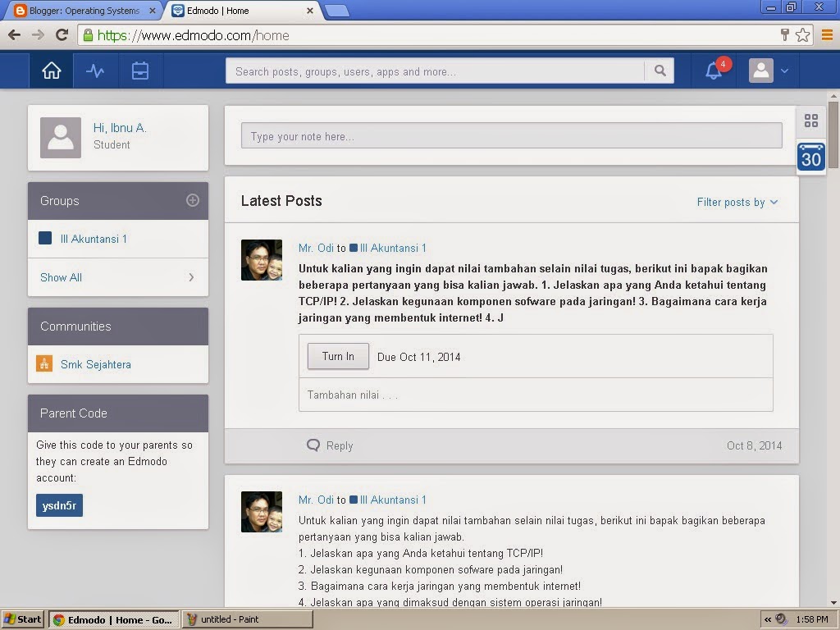840x630 pixels.
Task: Click Oct 8, 2014 post date
Action: [x=755, y=445]
